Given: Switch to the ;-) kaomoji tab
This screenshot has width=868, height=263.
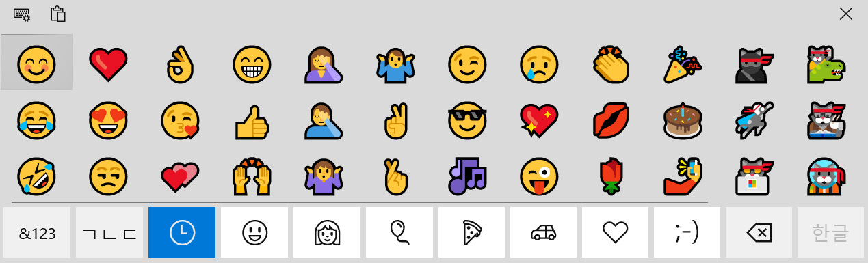Looking at the screenshot, I should pyautogui.click(x=687, y=233).
